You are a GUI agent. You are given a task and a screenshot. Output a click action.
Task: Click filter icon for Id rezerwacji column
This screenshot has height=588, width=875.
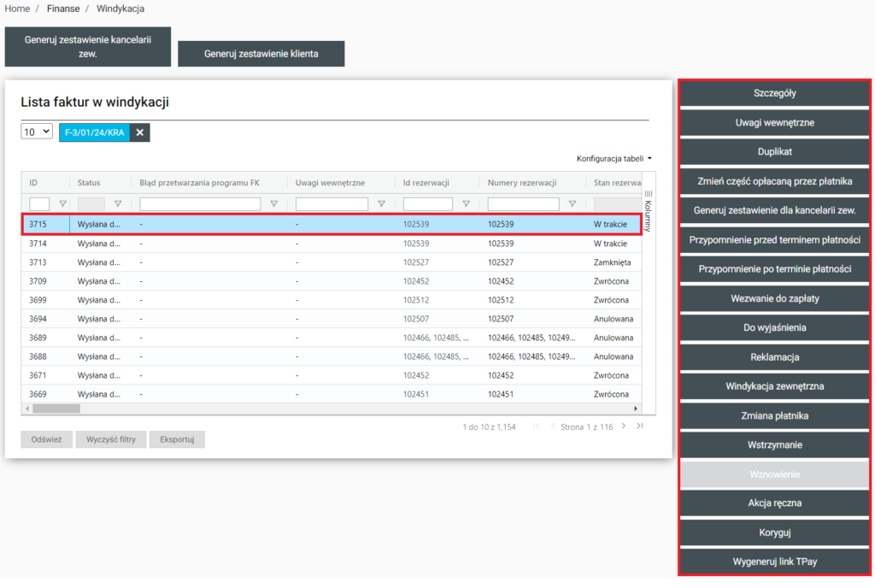(466, 204)
